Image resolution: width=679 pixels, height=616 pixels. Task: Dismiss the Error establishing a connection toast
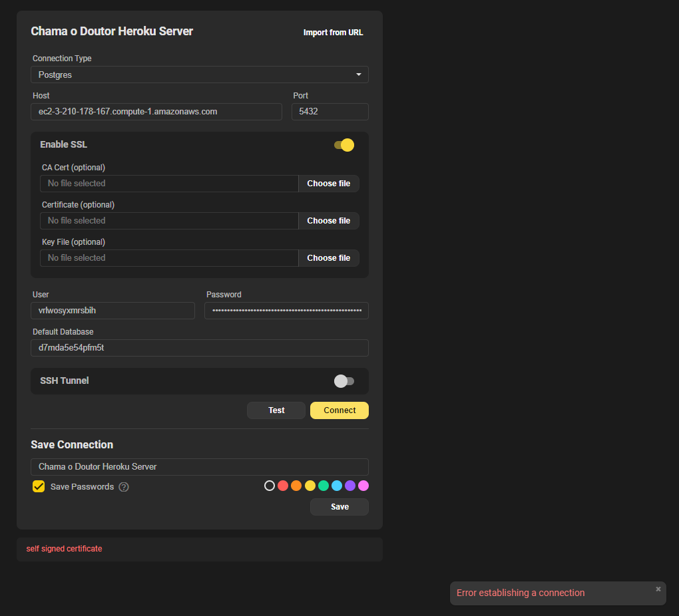click(658, 589)
